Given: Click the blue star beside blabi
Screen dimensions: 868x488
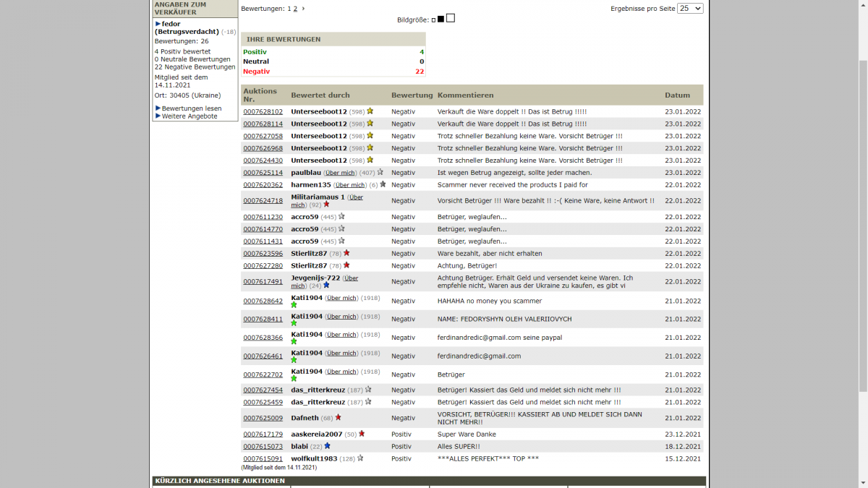Looking at the screenshot, I should [327, 446].
